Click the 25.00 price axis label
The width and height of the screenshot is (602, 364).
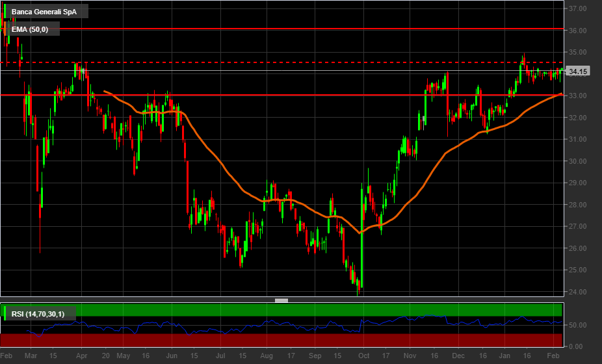tap(577, 270)
